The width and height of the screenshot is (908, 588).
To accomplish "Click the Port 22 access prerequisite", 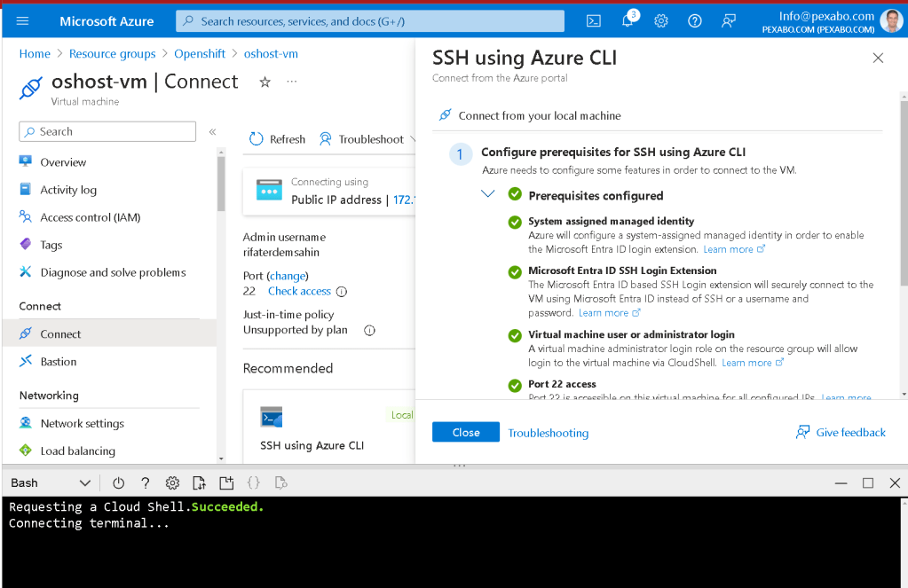I will coord(562,384).
